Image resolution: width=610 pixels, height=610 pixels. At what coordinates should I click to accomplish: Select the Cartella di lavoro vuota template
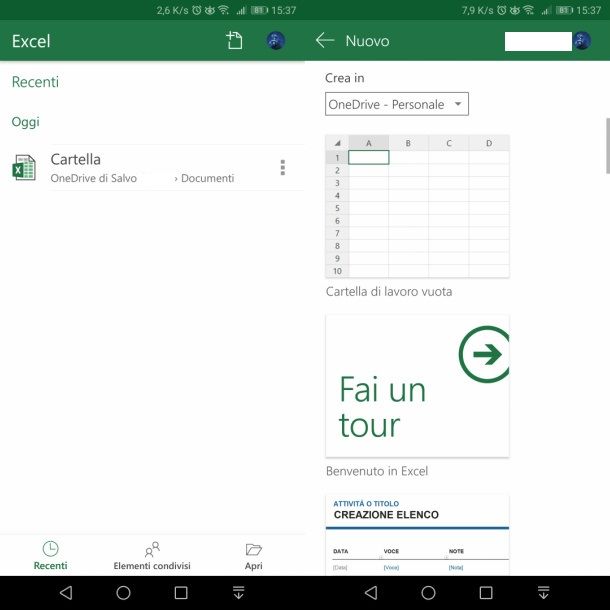point(417,206)
